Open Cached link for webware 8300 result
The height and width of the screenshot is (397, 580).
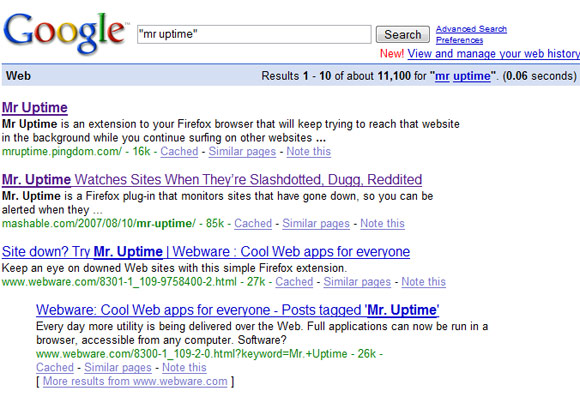point(55,367)
